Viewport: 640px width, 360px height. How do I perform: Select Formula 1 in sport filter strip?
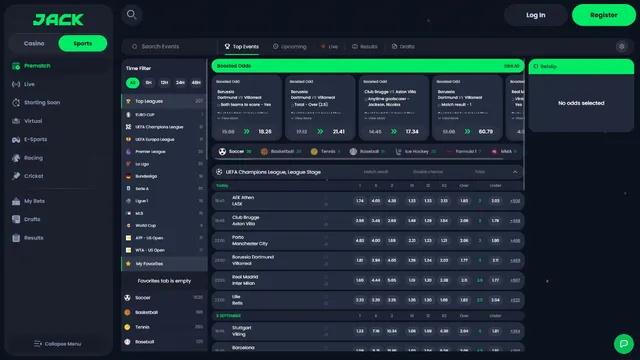463,151
